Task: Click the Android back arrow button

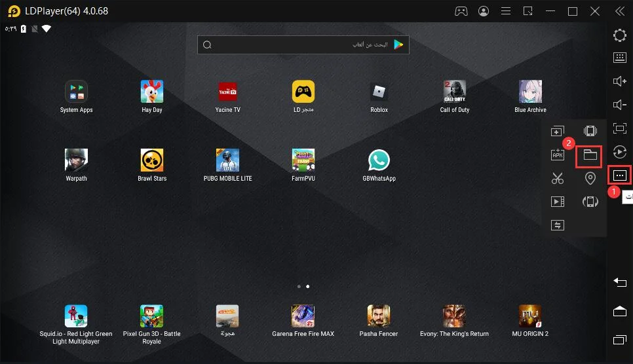Action: point(620,282)
